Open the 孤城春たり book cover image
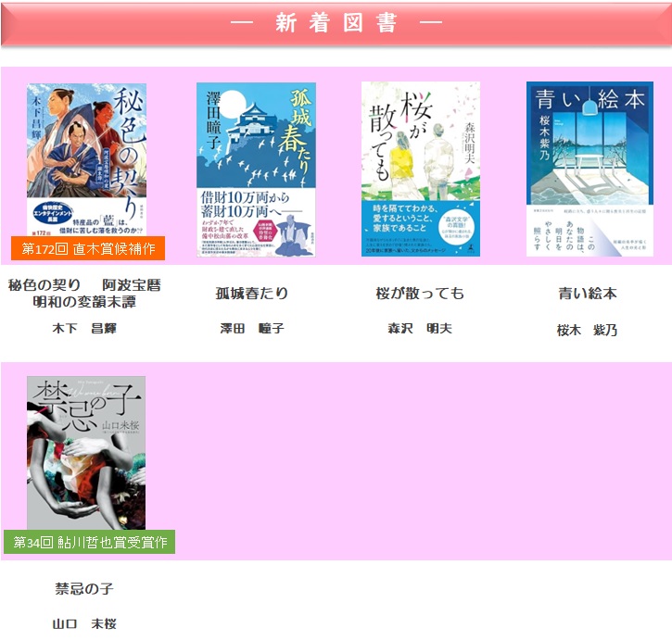672x640 pixels. pos(256,169)
